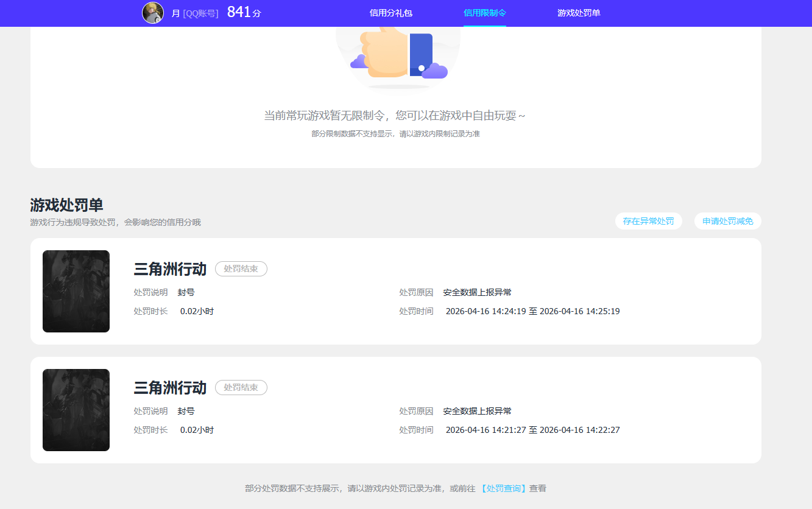
Task: Click 部分限制数据不支持显示 note
Action: [x=395, y=133]
